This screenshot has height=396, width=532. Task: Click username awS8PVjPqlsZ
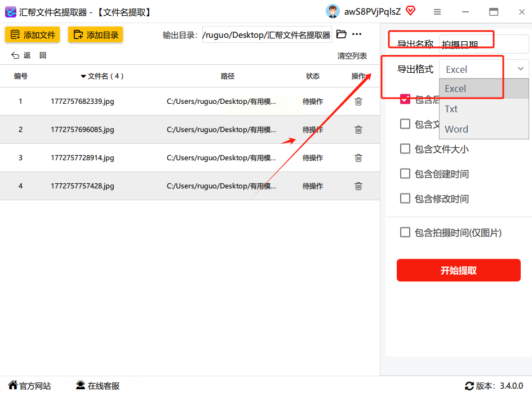click(x=373, y=11)
